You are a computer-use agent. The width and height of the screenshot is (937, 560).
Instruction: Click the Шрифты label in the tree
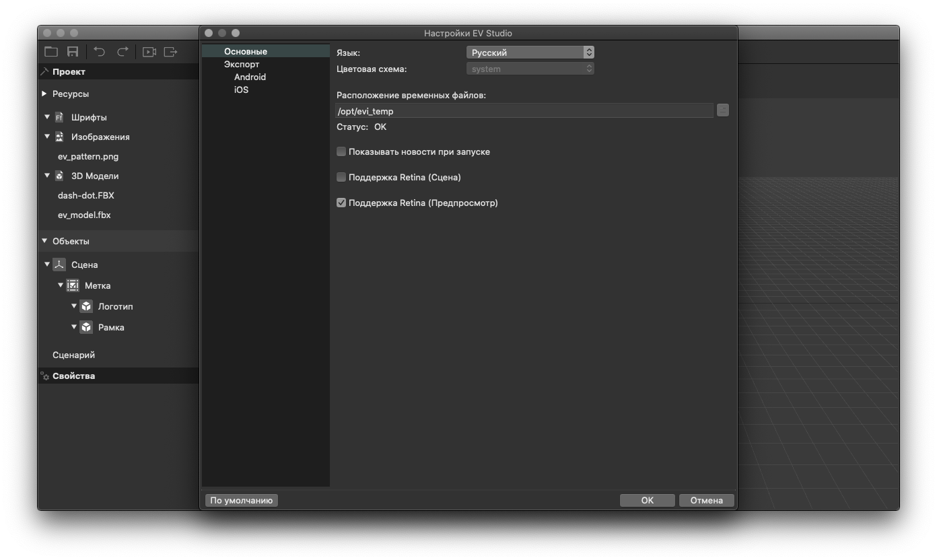click(x=89, y=117)
